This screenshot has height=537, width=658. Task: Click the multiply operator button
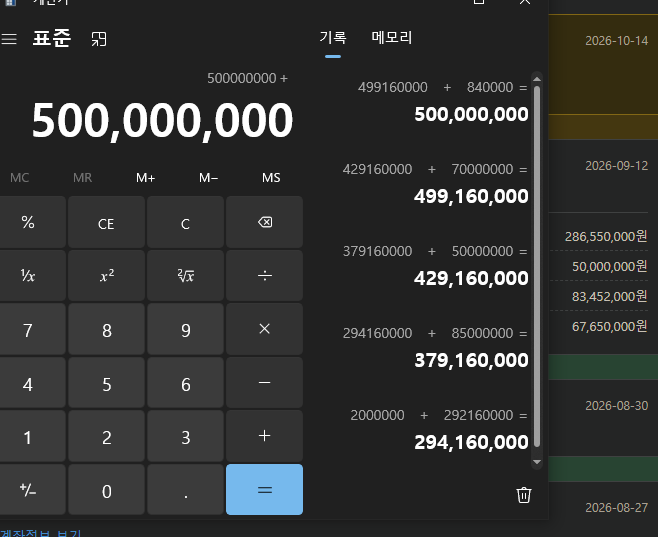pos(264,329)
